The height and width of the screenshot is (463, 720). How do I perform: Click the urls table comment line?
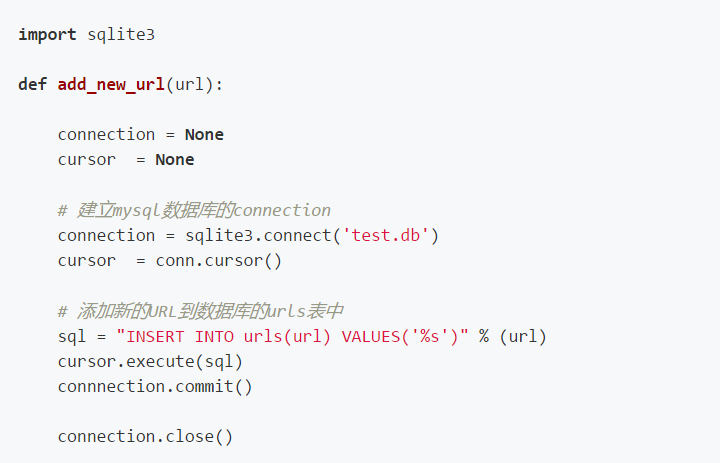pos(201,311)
